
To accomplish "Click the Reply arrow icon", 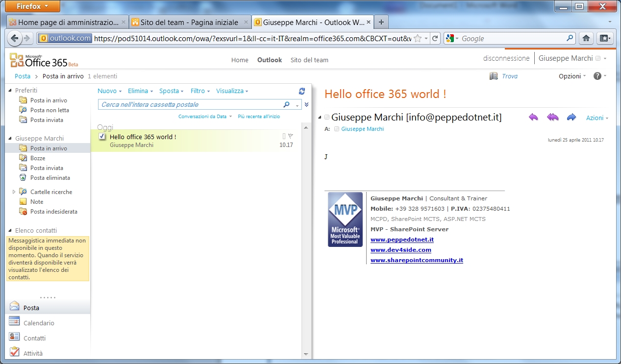I will [533, 117].
